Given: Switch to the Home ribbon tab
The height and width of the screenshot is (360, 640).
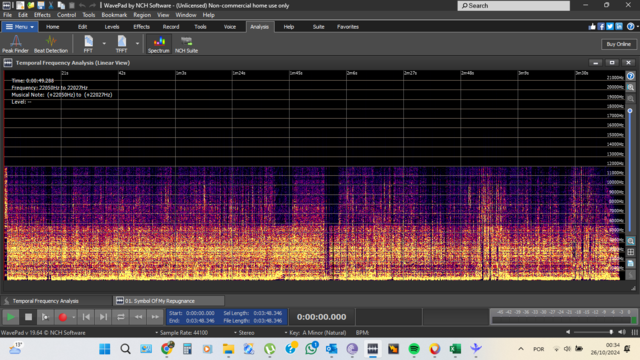Looking at the screenshot, I should pos(53,27).
